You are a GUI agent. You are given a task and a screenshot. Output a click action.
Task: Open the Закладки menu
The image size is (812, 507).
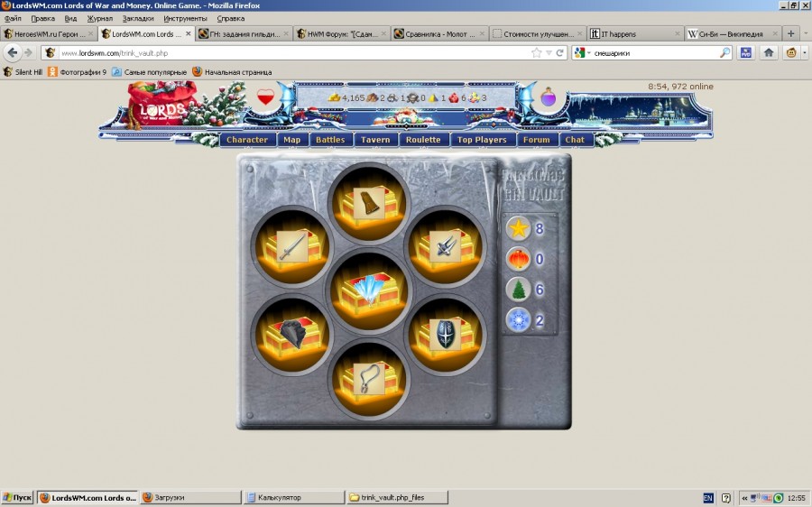click(x=138, y=18)
